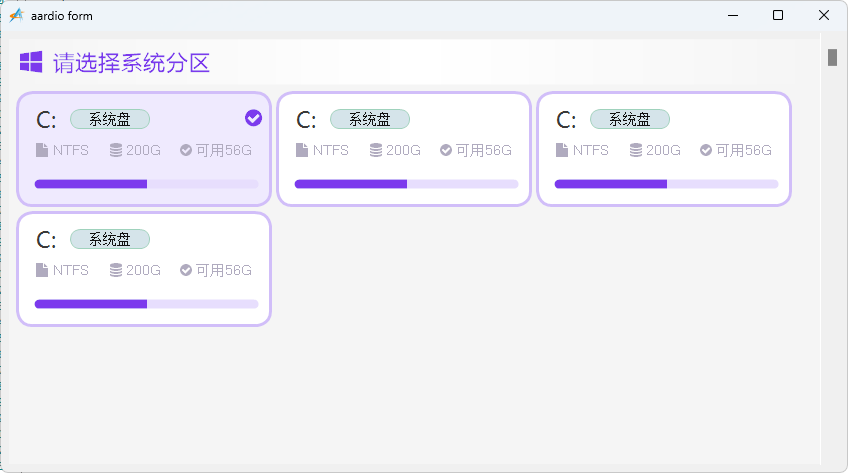
Task: Click 系统盘 badge in the third card
Action: tap(630, 119)
